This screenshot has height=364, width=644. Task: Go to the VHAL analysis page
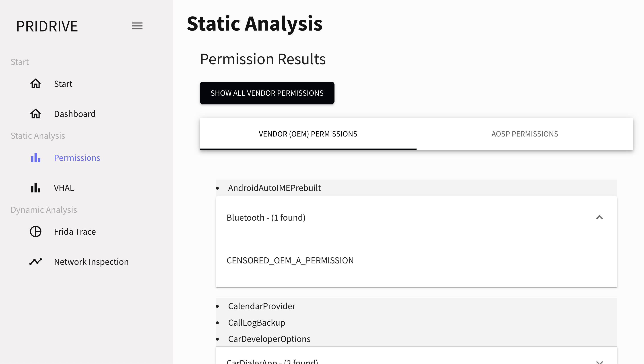pyautogui.click(x=64, y=188)
